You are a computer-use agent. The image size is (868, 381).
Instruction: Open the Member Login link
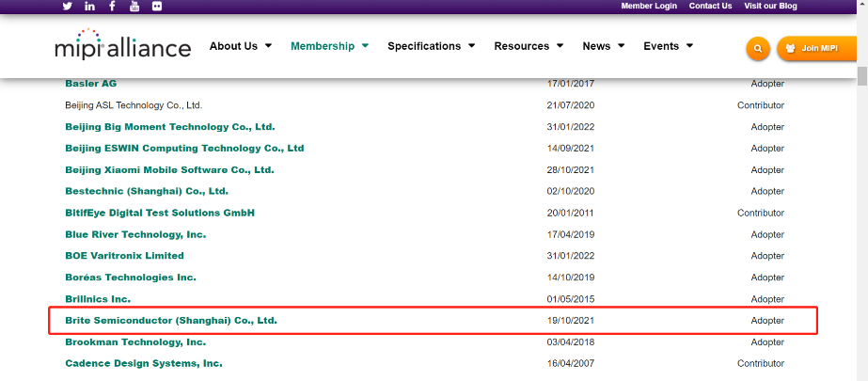[x=648, y=6]
